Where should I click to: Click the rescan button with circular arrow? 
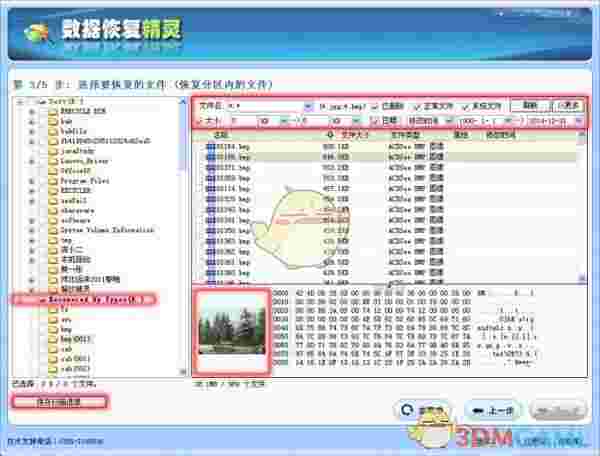(x=423, y=411)
